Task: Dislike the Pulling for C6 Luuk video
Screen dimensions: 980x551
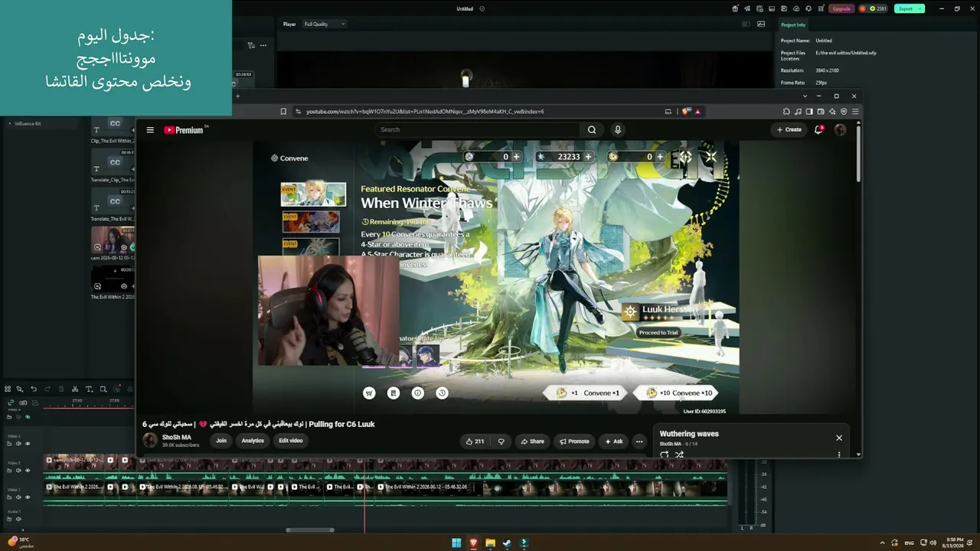Action: (x=501, y=442)
